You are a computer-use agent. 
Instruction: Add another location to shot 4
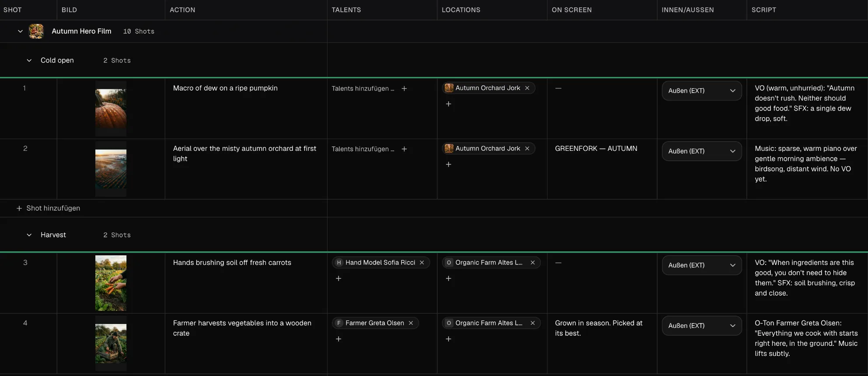(x=448, y=339)
